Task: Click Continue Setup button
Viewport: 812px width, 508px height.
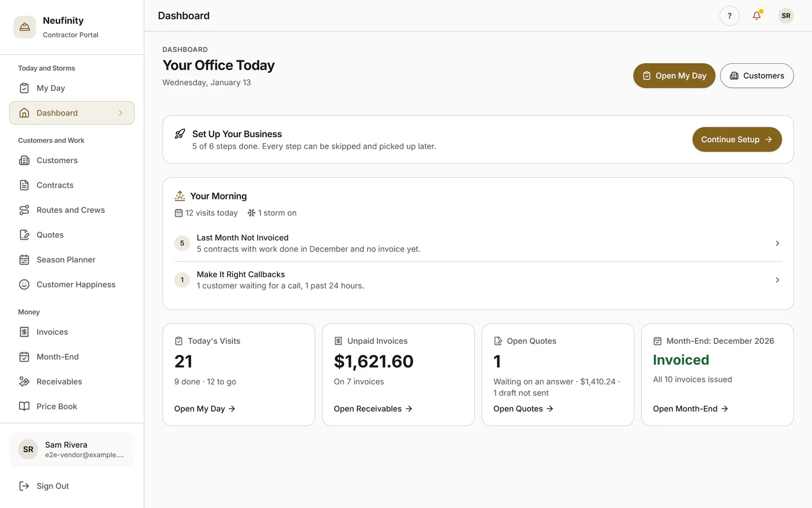Action: pos(737,139)
